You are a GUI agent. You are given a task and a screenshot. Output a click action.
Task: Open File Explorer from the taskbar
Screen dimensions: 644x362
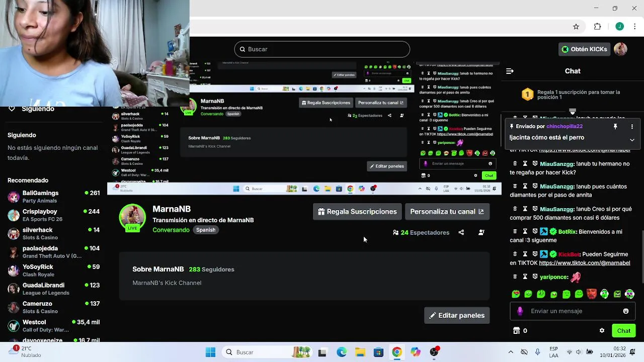(x=360, y=352)
